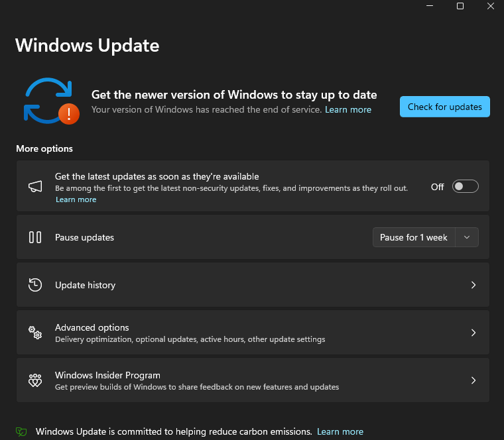Click the pause icon beside Pause updates

point(35,237)
